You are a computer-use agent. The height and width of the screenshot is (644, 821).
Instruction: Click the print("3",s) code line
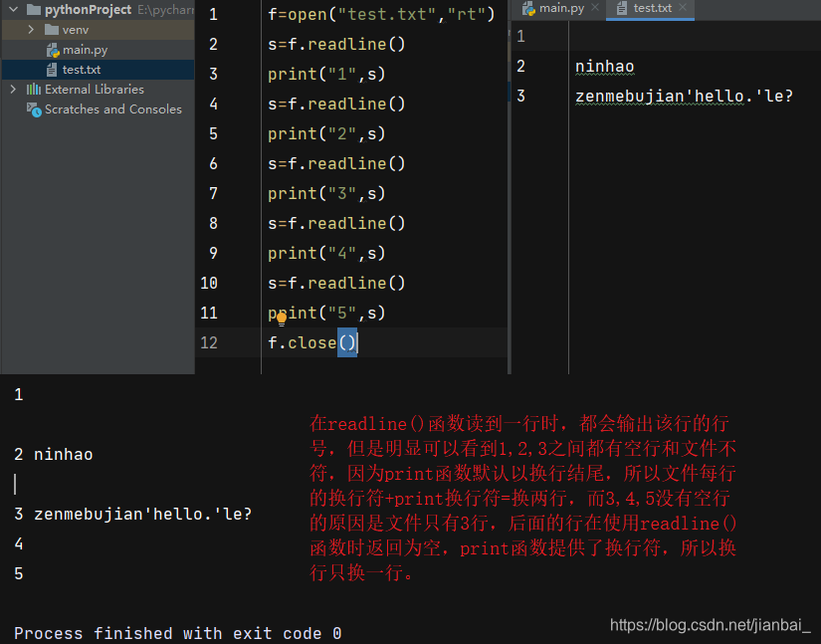[326, 193]
